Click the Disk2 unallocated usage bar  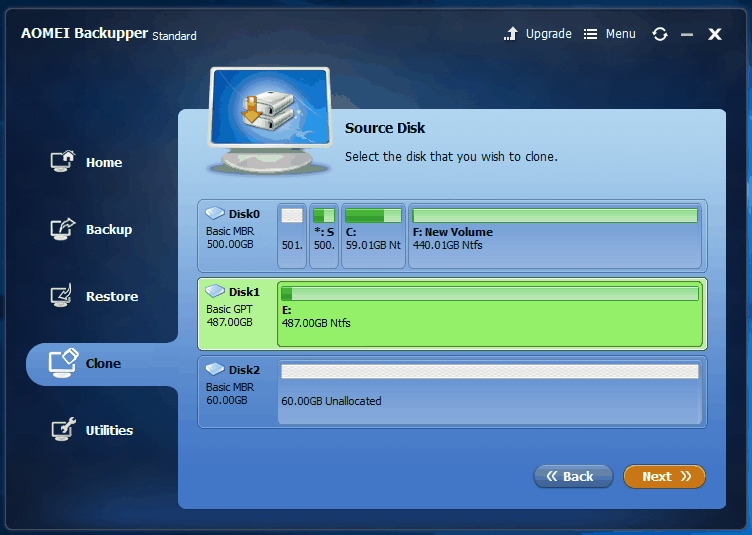coord(490,372)
